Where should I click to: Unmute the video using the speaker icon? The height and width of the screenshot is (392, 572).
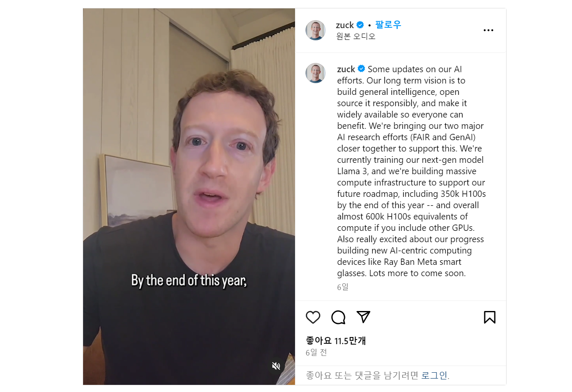coord(276,366)
